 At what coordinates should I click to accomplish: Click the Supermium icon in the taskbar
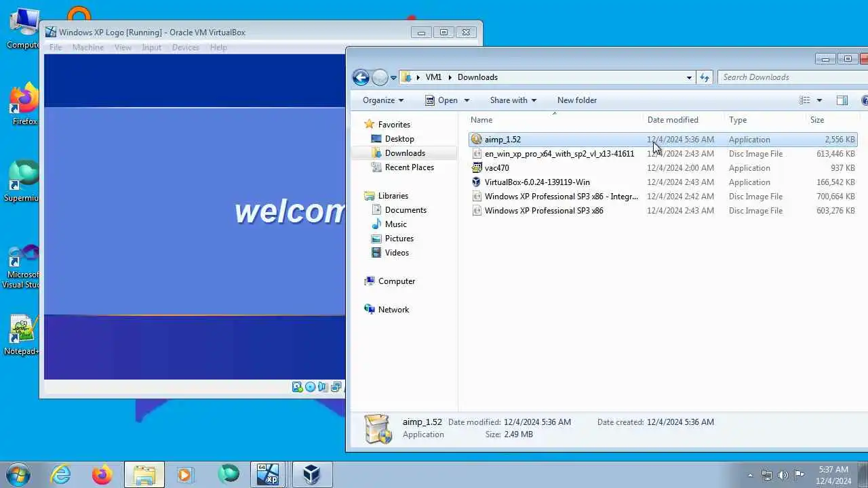point(228,474)
